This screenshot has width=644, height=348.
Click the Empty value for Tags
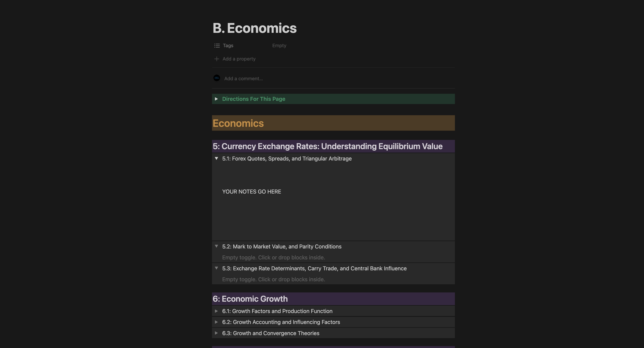click(279, 45)
